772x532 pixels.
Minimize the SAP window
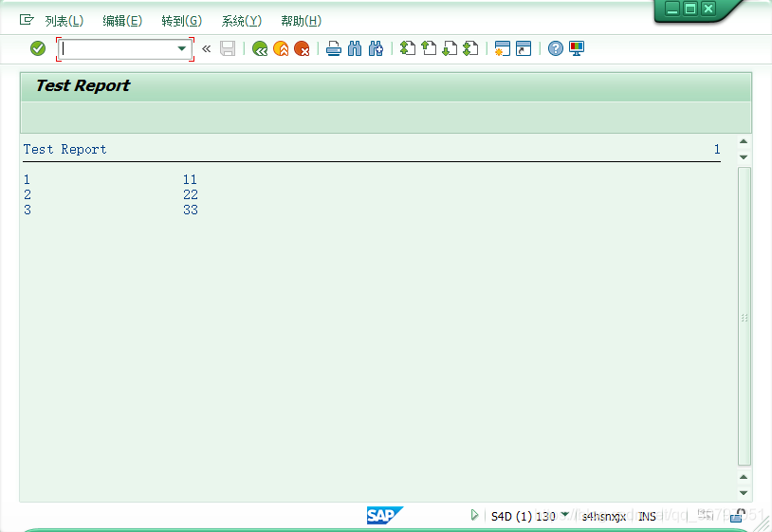(x=672, y=9)
